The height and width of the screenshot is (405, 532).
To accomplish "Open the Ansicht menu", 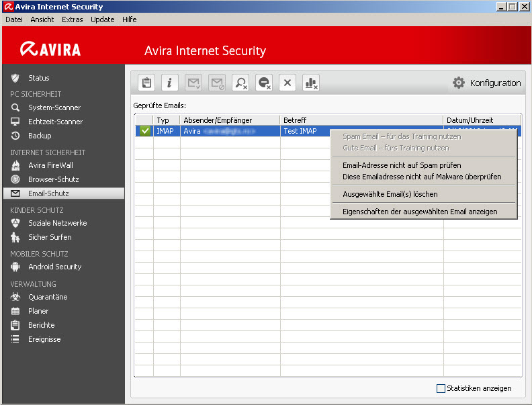I will coord(42,19).
